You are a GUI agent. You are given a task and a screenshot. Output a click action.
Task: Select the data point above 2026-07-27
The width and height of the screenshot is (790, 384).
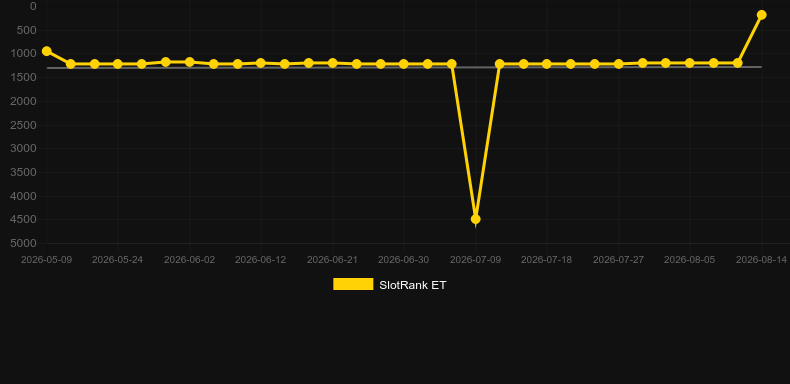[x=619, y=64]
